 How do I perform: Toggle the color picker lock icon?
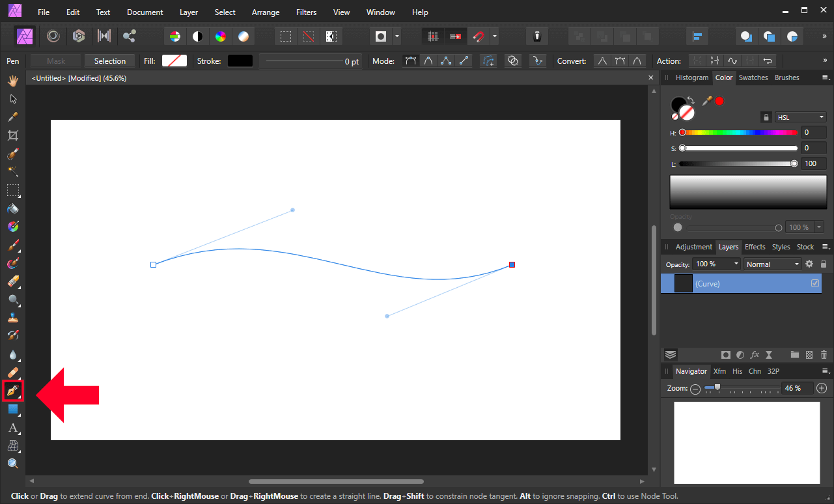pos(766,117)
